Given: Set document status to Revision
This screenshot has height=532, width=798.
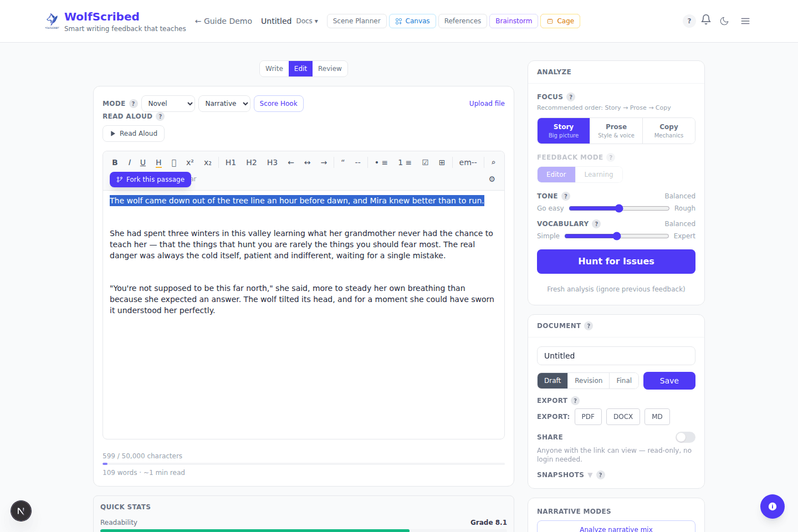Looking at the screenshot, I should click(x=589, y=381).
